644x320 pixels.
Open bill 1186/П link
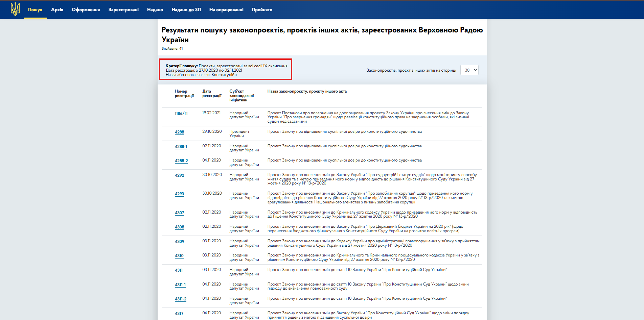pyautogui.click(x=181, y=114)
